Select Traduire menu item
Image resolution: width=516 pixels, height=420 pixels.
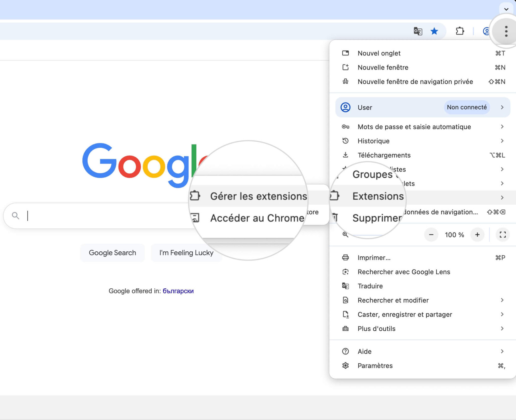423,286
